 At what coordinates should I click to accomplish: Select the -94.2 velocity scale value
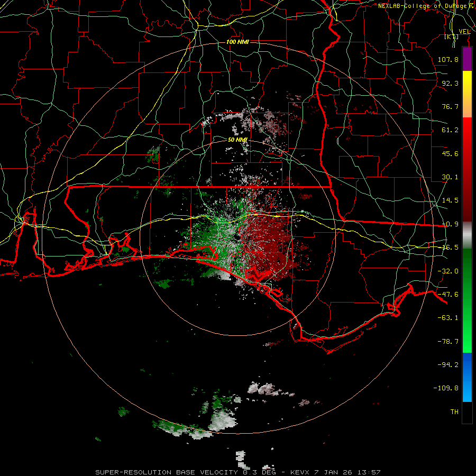pos(448,365)
